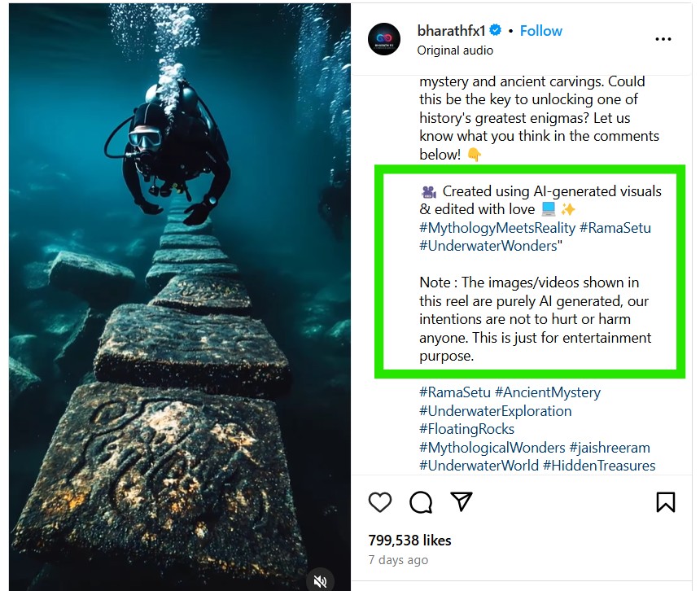
Task: Open #HiddenTreasures hashtag
Action: [x=599, y=466]
